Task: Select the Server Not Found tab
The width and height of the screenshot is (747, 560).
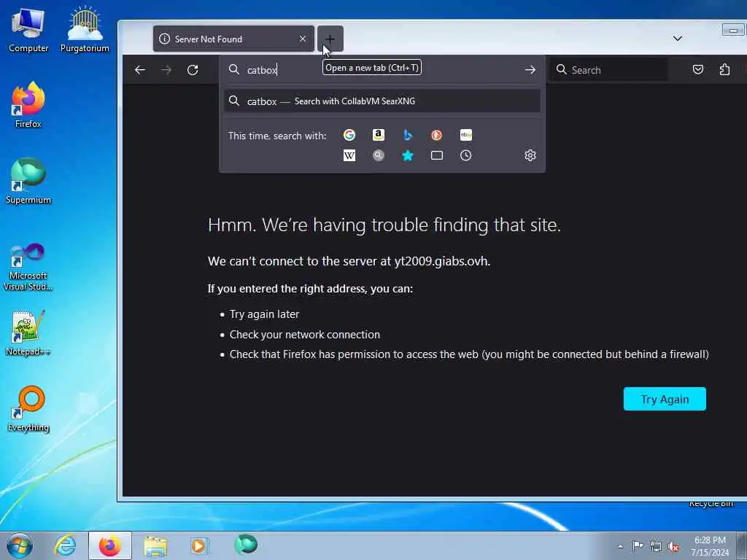Action: click(233, 39)
